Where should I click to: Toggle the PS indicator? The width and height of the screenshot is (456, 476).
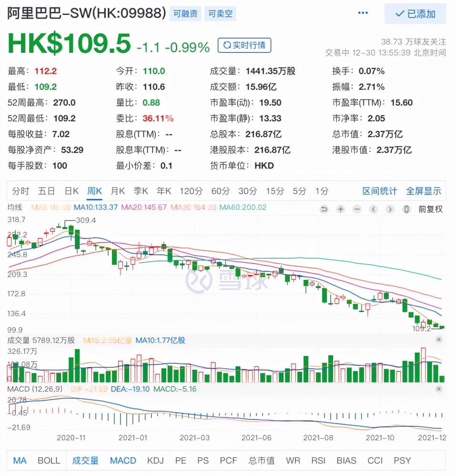[x=203, y=460]
